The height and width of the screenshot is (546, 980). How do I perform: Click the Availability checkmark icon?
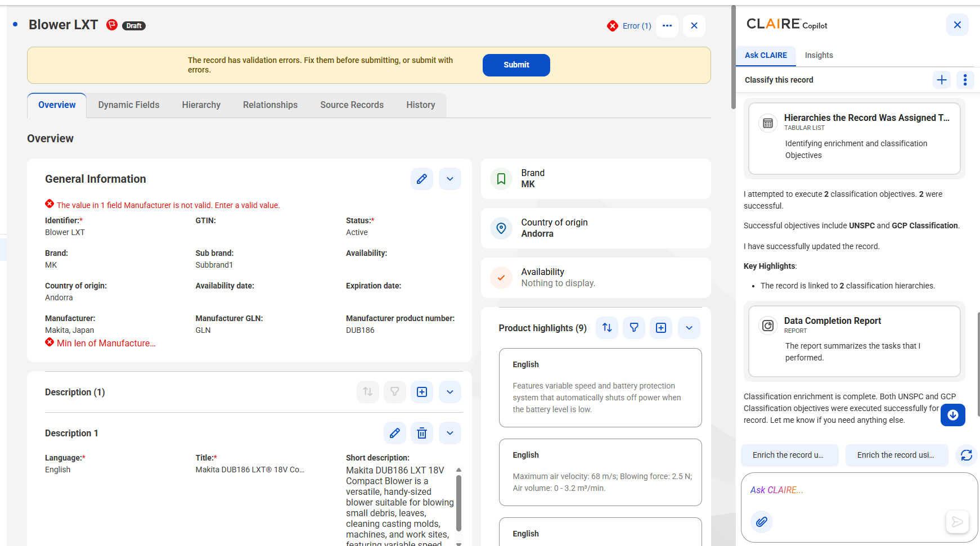(501, 278)
